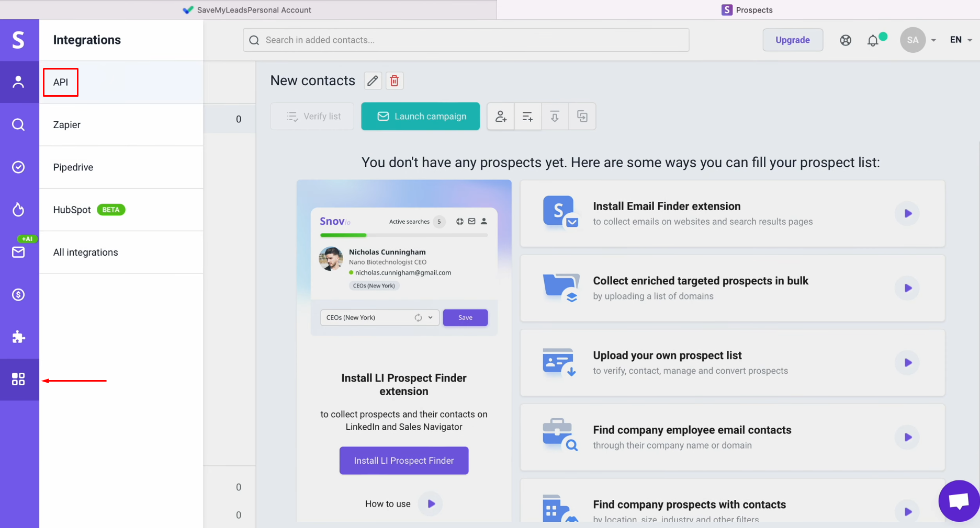This screenshot has width=980, height=528.
Task: Play the How to use video
Action: click(431, 504)
